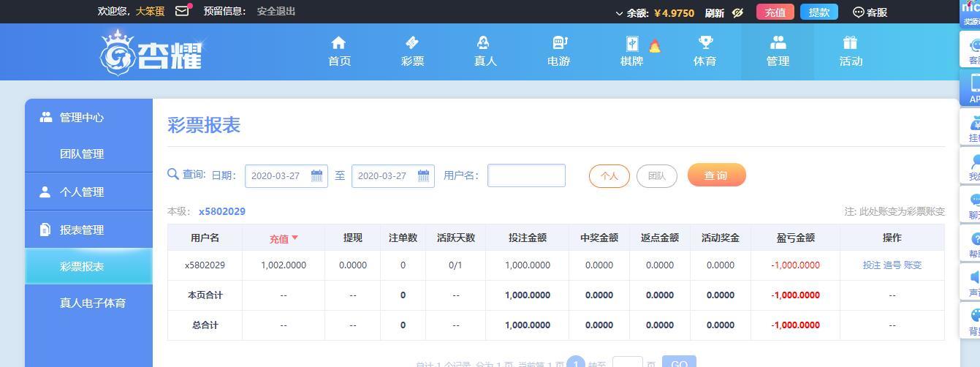
Task: Click 1,002.0000 recharge cell
Action: (284, 265)
